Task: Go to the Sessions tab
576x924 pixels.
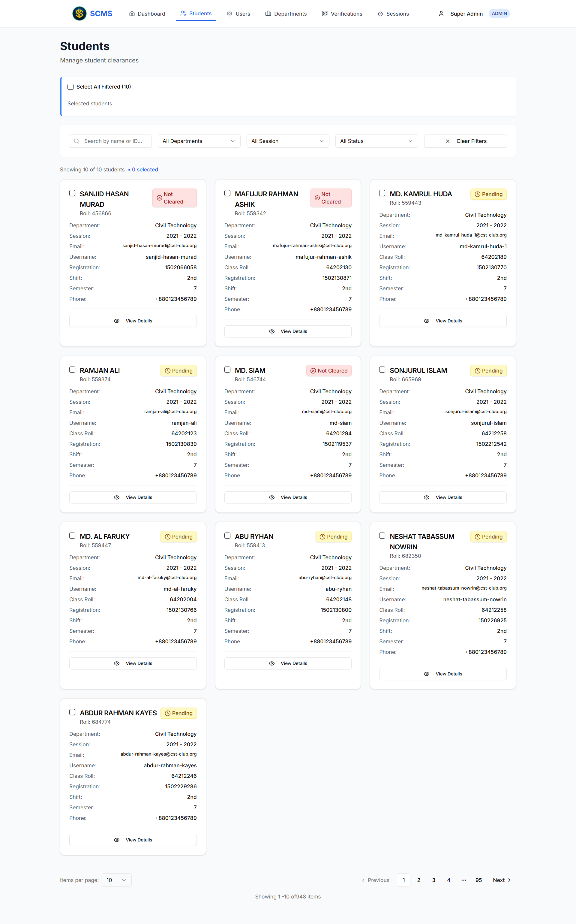Action: (x=393, y=14)
